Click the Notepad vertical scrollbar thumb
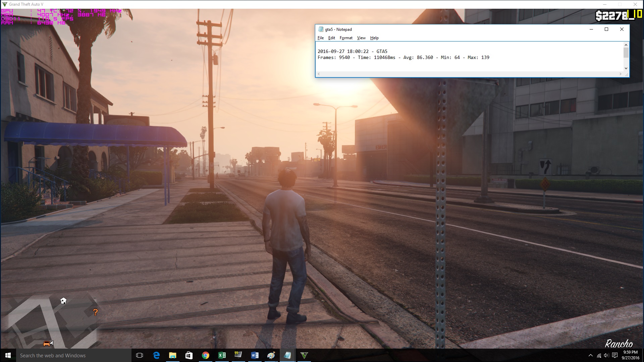 click(626, 53)
